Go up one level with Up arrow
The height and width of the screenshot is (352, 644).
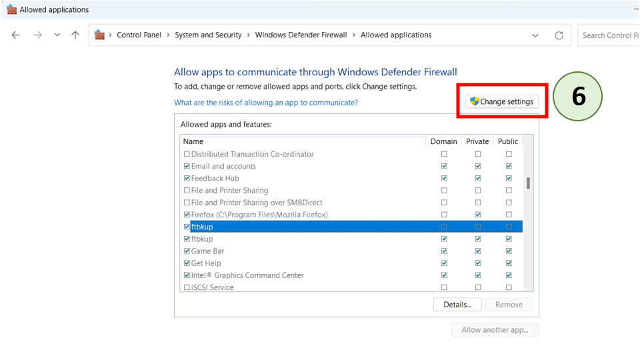(x=75, y=35)
